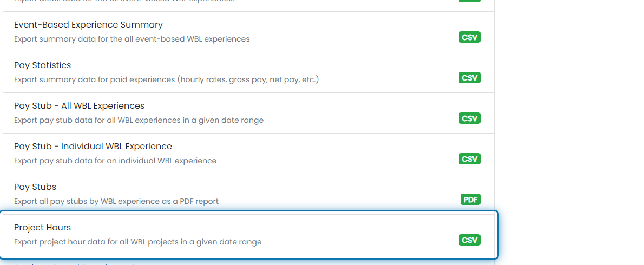Select the Project Hours title
The image size is (644, 265).
pyautogui.click(x=42, y=227)
